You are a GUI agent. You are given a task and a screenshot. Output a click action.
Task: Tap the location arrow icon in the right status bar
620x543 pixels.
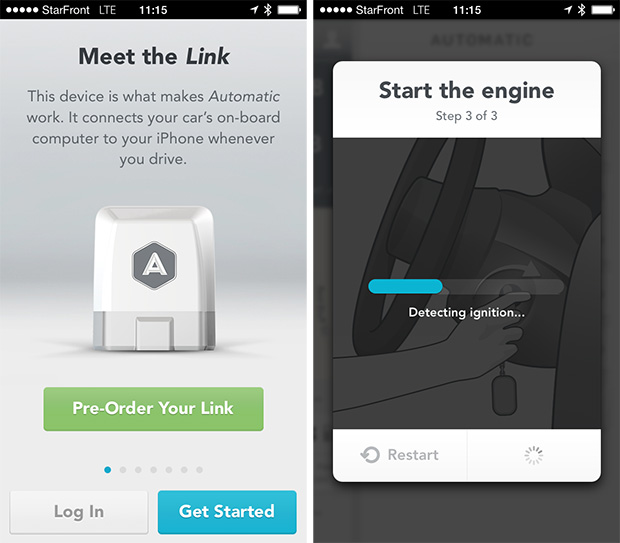coord(568,9)
